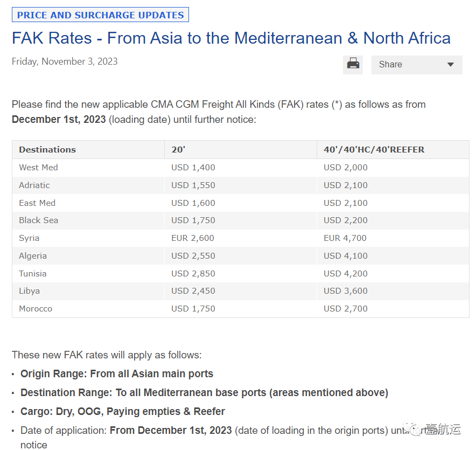Open the Price and Surcharge Updates tag

[x=101, y=15]
